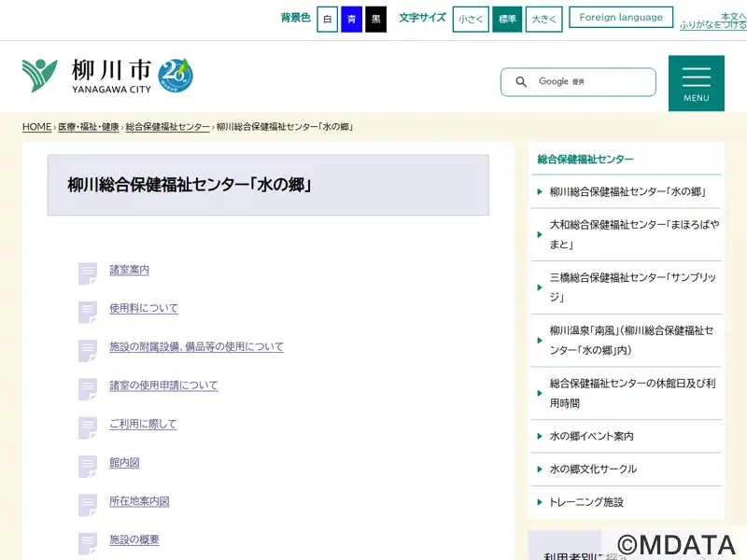This screenshot has width=747, height=560.
Task: Go to HOME via the breadcrumb
Action: point(37,127)
